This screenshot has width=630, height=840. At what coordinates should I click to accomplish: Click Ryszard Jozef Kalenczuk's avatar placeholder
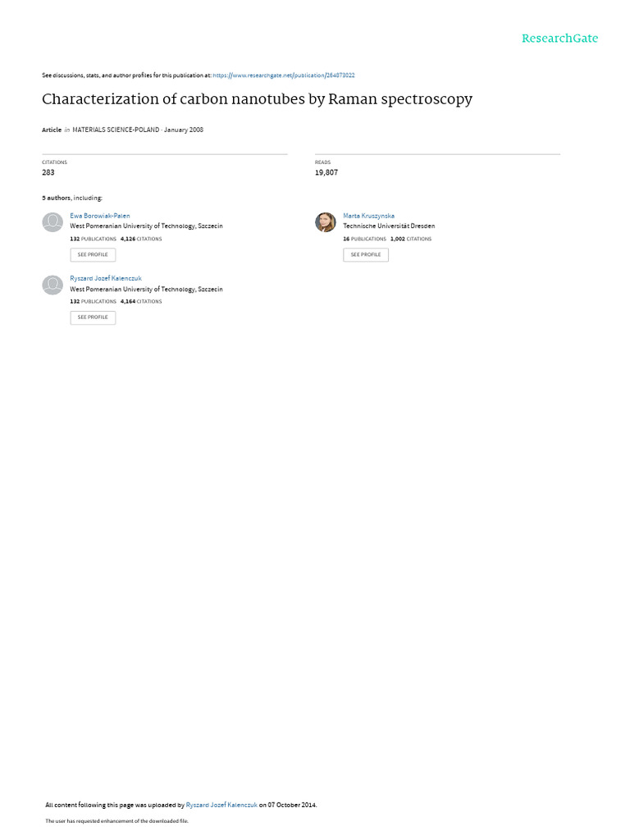click(x=52, y=285)
